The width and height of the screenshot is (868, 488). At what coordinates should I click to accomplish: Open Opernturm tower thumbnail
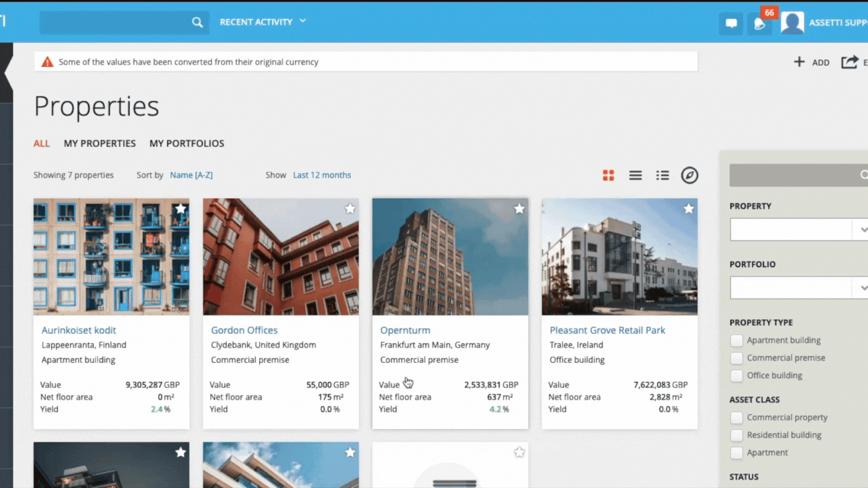tap(450, 257)
